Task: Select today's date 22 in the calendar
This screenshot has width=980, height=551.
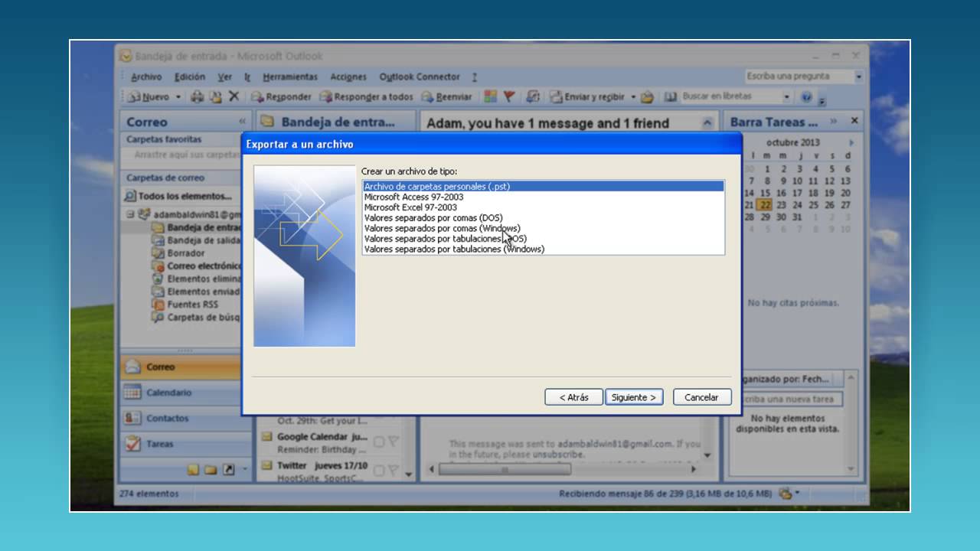Action: [764, 205]
